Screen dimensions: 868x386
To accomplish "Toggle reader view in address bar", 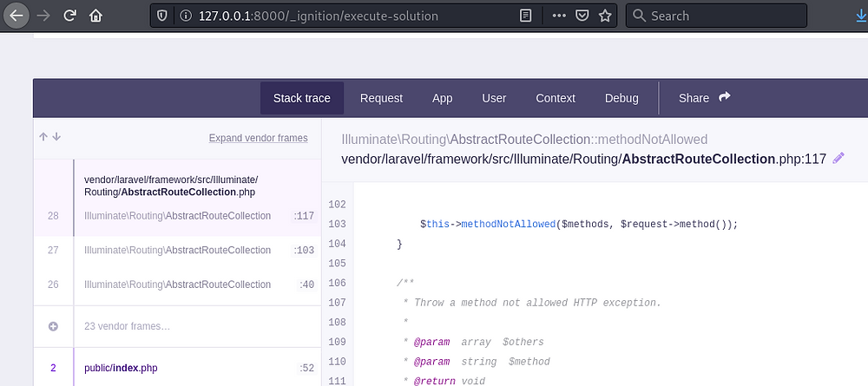I will (525, 16).
